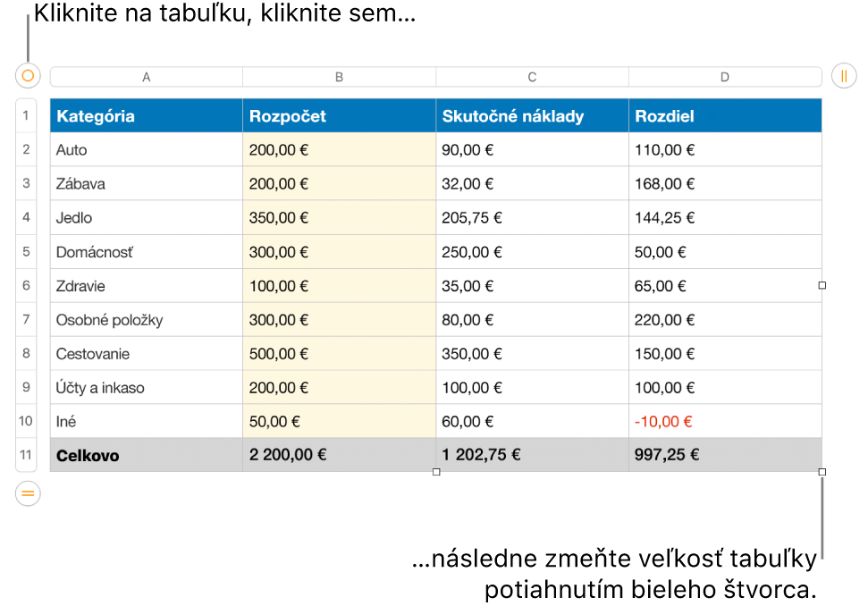Screen dimensions: 868x606
Task: Select the Celkovo footer cell
Action: tap(146, 455)
